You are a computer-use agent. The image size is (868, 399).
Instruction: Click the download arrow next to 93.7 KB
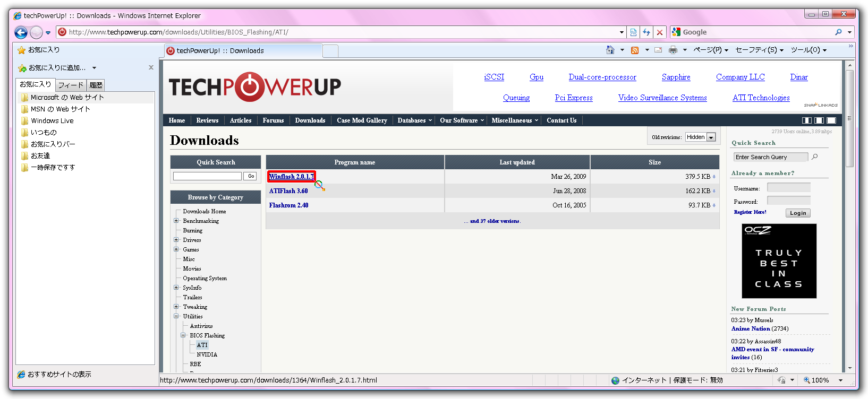coord(714,205)
